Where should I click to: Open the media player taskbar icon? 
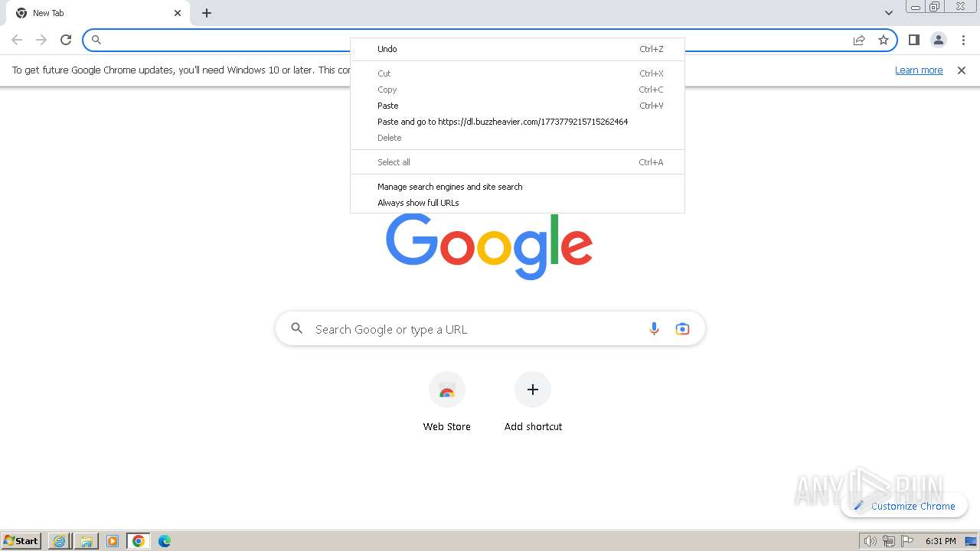tap(112, 541)
